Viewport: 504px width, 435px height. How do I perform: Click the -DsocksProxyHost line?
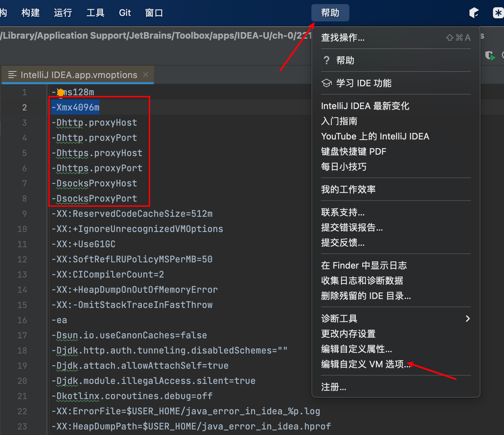94,183
